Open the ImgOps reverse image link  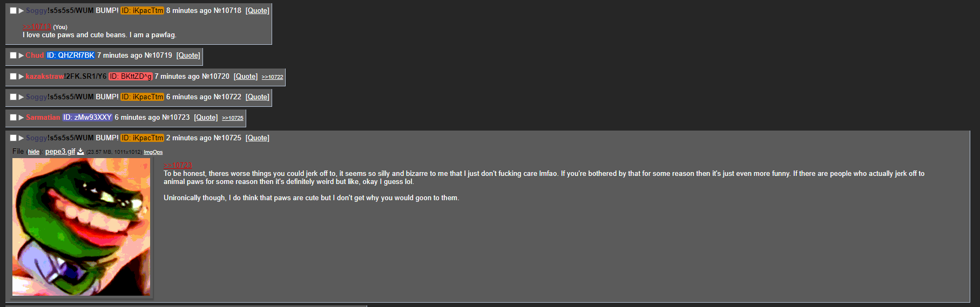pos(153,152)
